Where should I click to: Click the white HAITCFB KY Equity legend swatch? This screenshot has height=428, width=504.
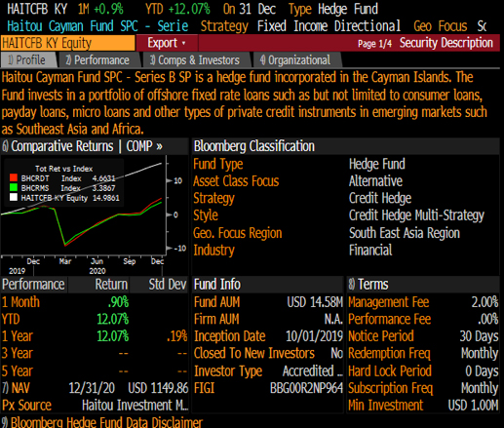14,197
